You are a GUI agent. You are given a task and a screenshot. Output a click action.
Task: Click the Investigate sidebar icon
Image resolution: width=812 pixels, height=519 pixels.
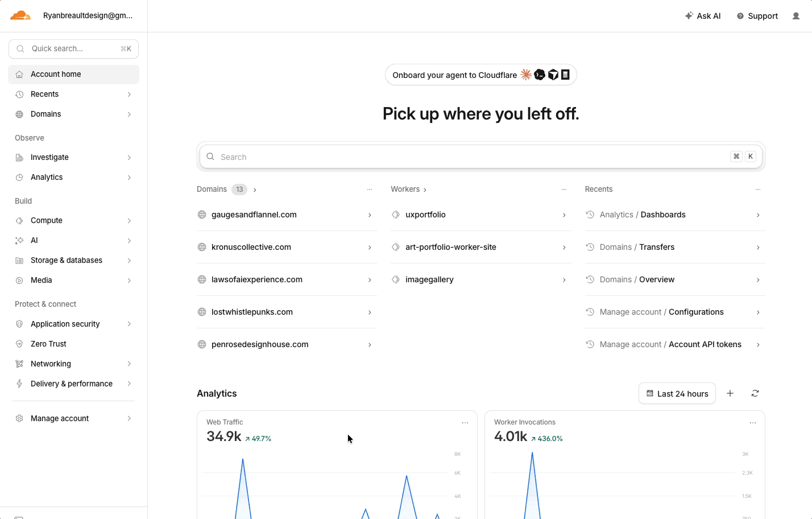pyautogui.click(x=19, y=158)
